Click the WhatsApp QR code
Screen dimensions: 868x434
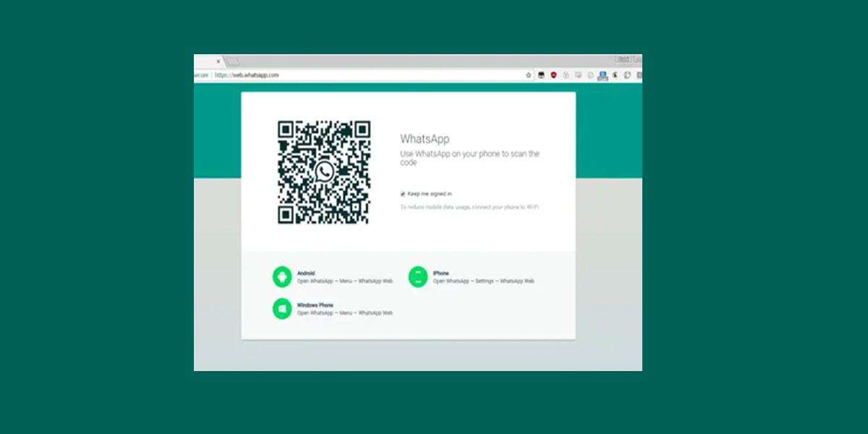(x=324, y=172)
